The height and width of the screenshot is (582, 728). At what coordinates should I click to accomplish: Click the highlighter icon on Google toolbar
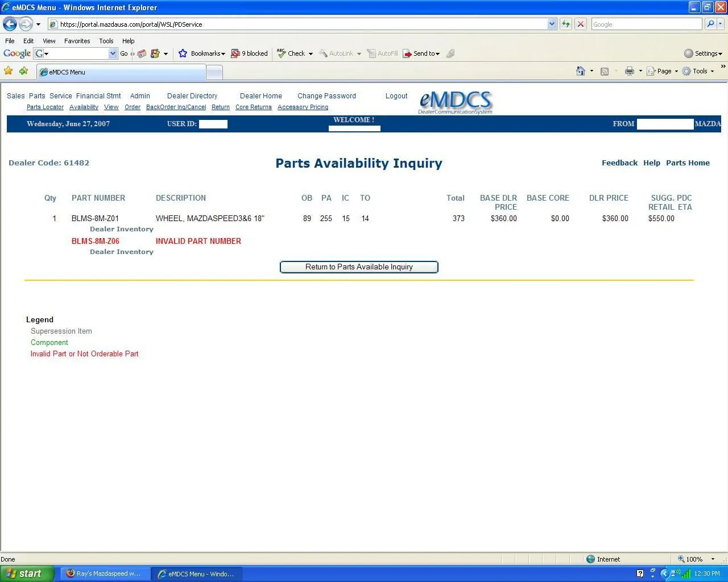tap(450, 53)
